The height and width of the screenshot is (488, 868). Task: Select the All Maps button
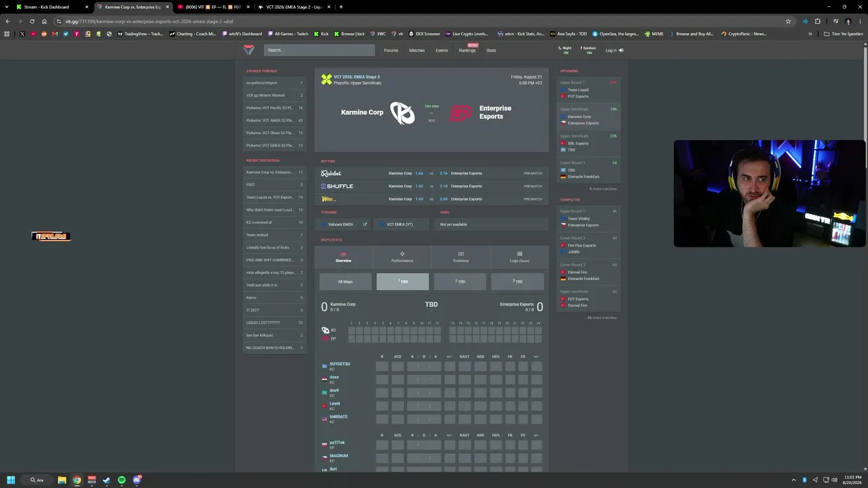coord(345,281)
